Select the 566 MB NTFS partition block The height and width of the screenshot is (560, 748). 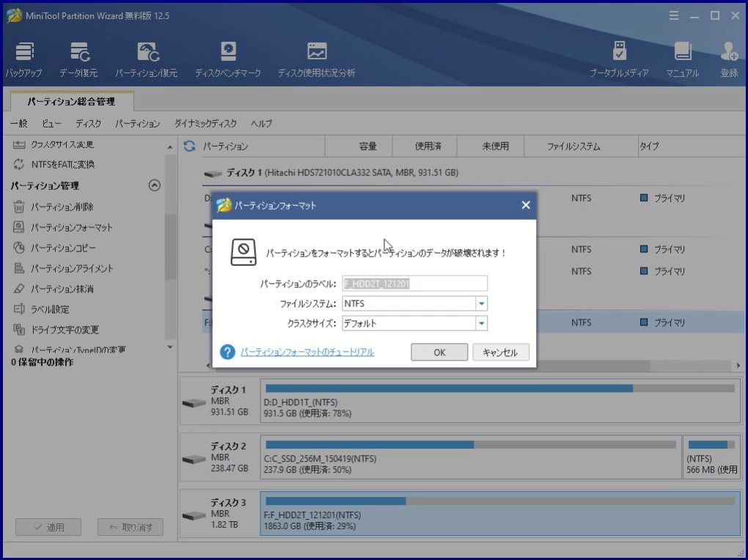712,457
